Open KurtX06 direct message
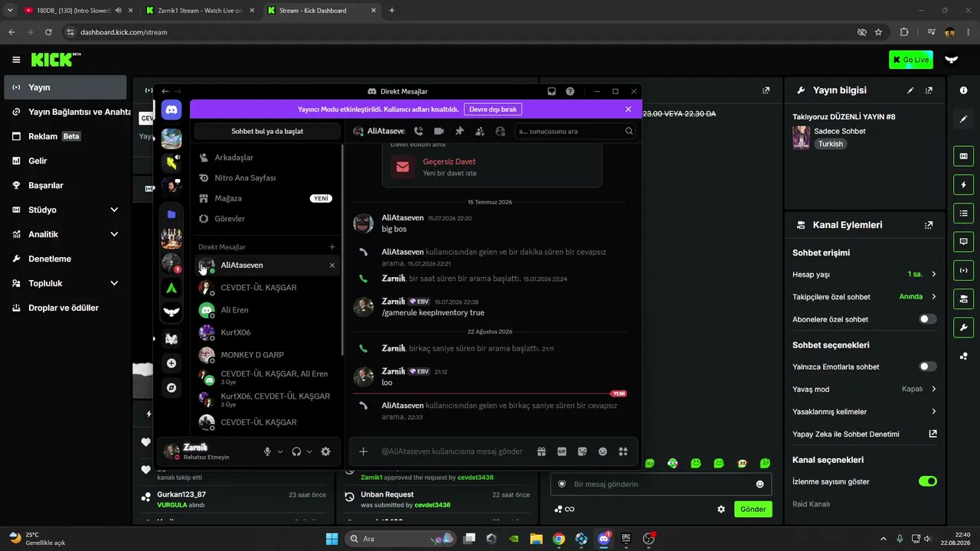Screen dimensions: 980x551 (266, 332)
